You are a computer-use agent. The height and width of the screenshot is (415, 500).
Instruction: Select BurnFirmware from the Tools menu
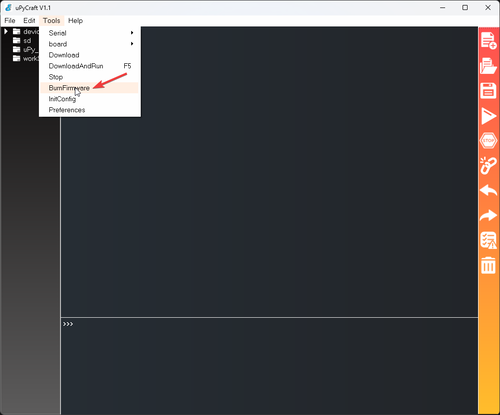(x=89, y=88)
